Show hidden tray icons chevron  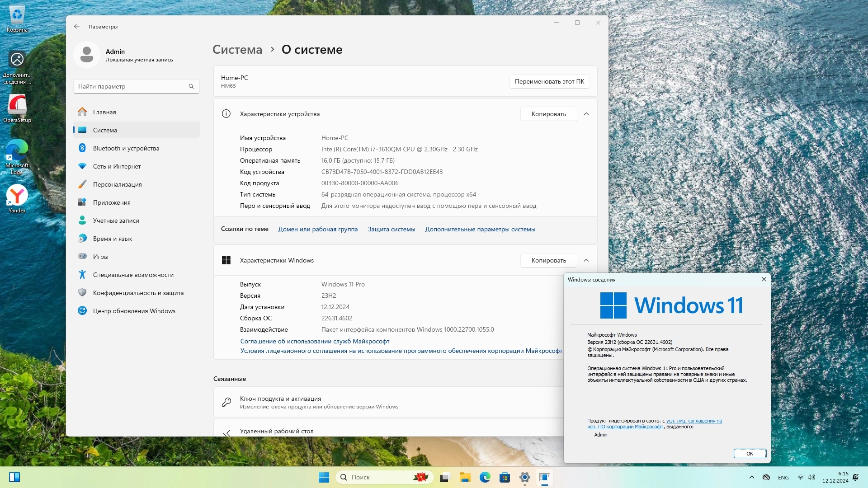point(751,477)
